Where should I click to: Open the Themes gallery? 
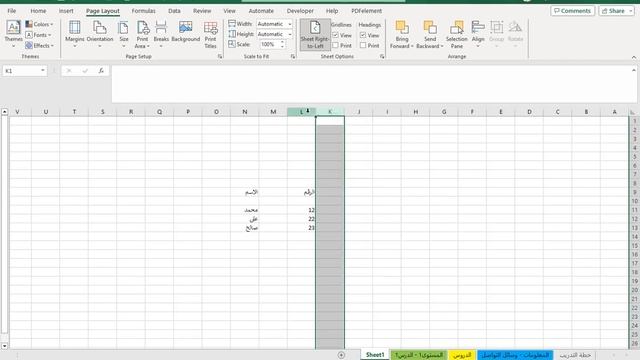(13, 33)
